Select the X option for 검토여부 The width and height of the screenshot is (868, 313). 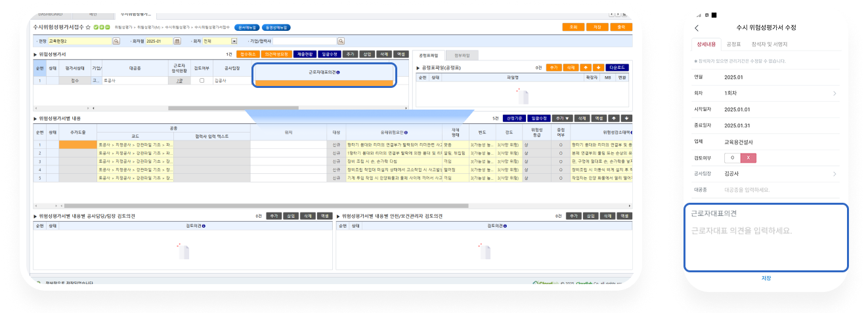pos(749,157)
